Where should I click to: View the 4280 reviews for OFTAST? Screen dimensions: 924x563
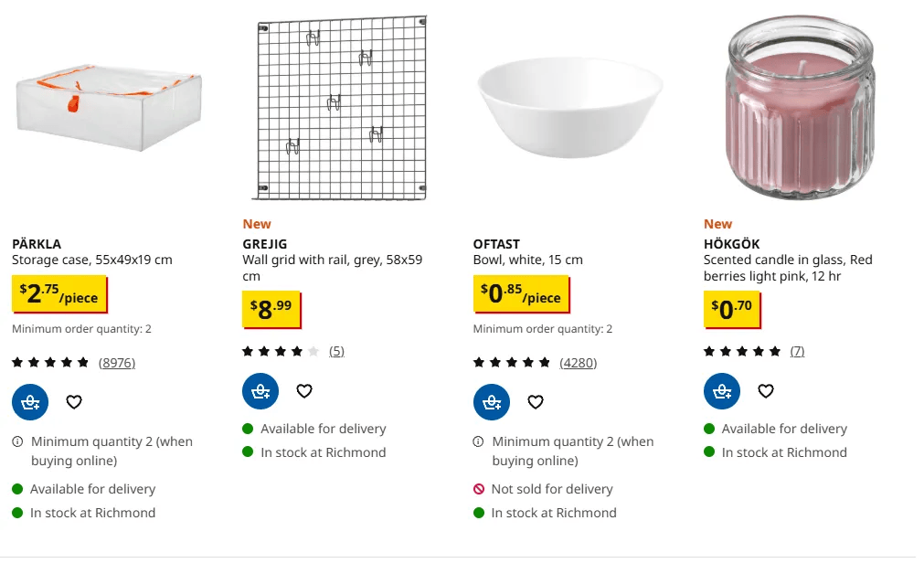click(x=579, y=363)
